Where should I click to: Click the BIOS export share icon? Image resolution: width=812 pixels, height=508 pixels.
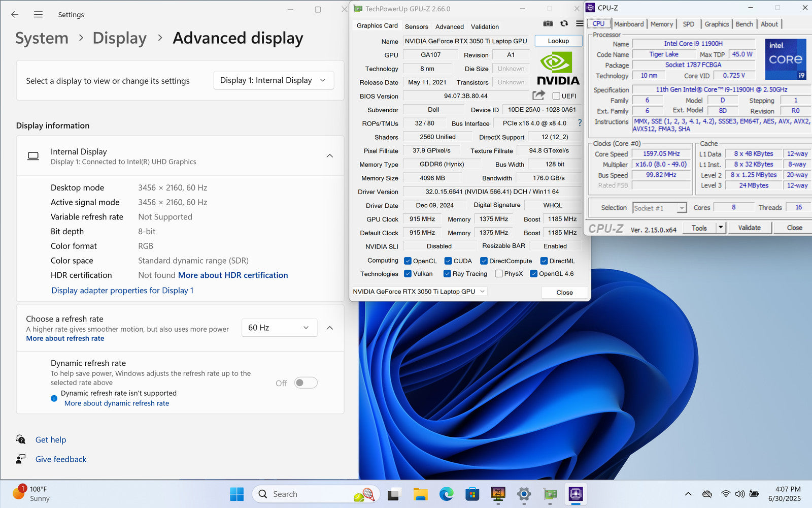538,96
